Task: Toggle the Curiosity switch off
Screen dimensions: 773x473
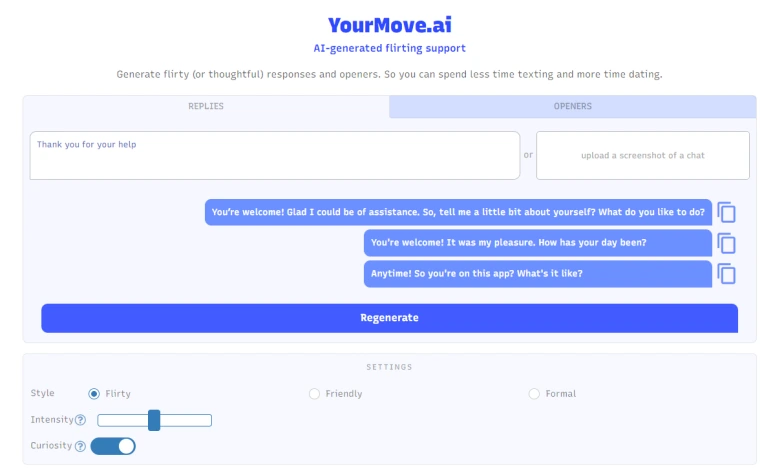Action: (x=113, y=446)
